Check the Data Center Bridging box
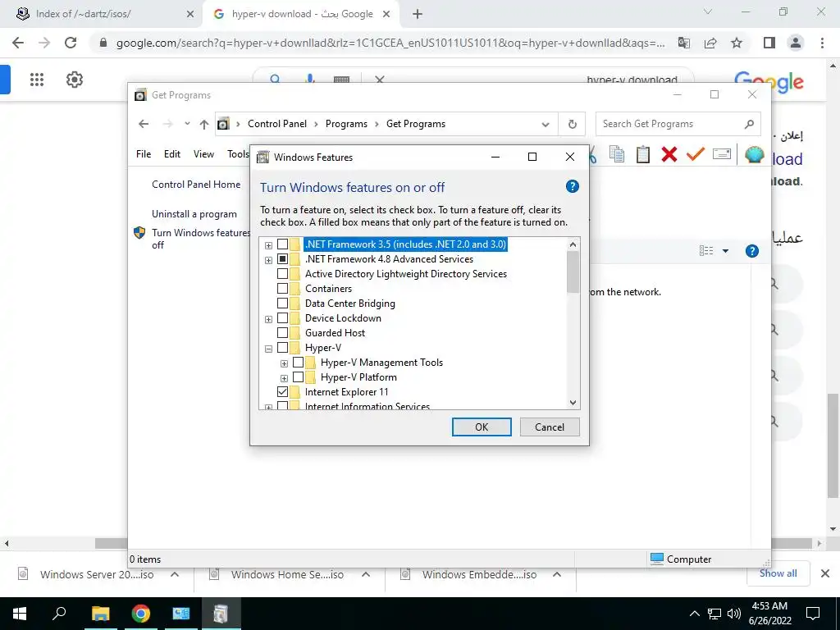Screen dimensions: 840x630 click(282, 304)
